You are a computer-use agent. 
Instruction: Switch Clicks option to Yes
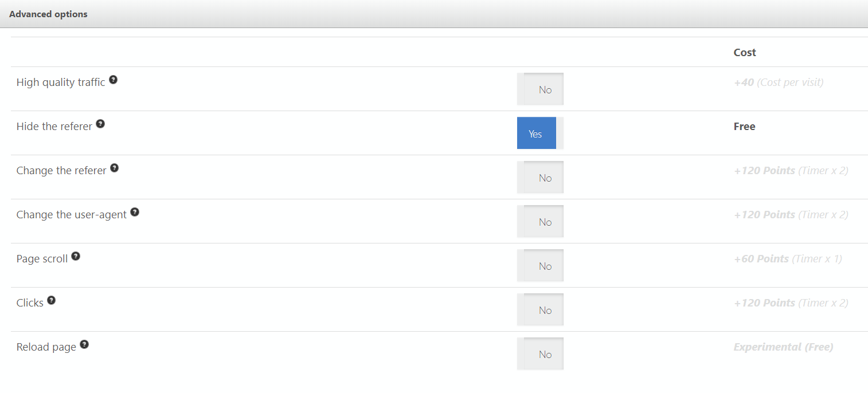(540, 309)
